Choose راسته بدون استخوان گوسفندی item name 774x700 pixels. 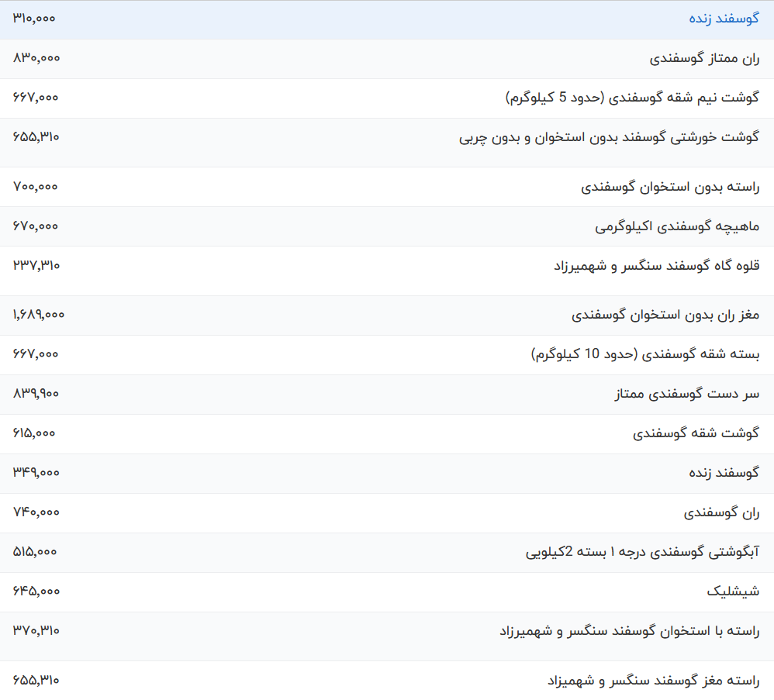tap(670, 187)
